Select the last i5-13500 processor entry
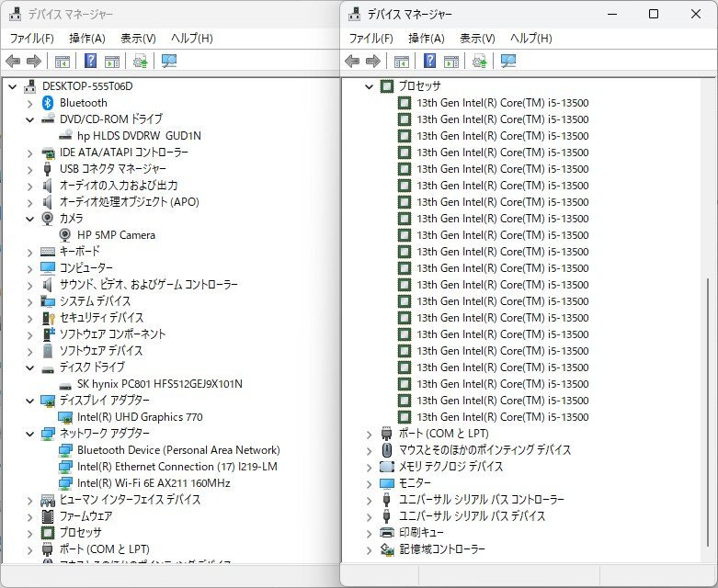The width and height of the screenshot is (718, 588). (x=502, y=417)
